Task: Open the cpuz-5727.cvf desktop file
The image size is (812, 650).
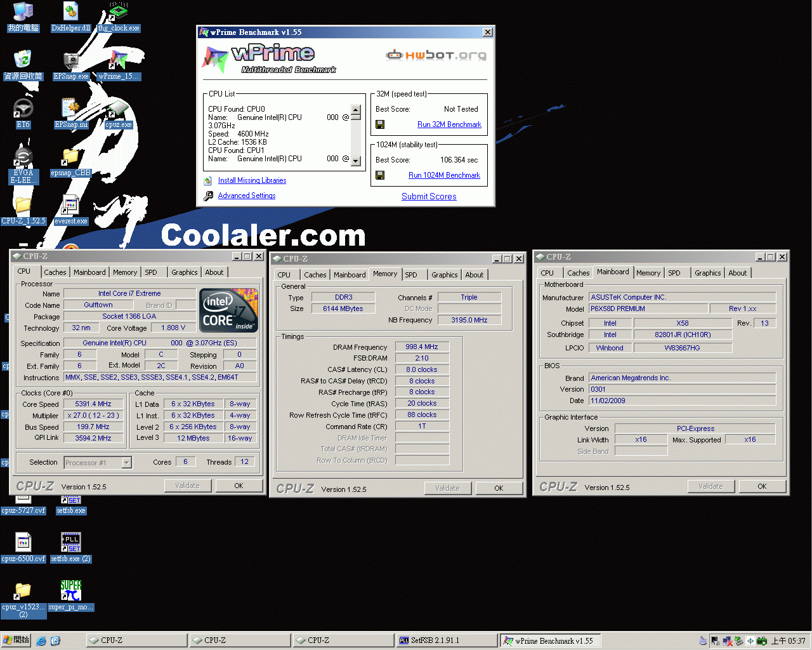Action: [23, 504]
